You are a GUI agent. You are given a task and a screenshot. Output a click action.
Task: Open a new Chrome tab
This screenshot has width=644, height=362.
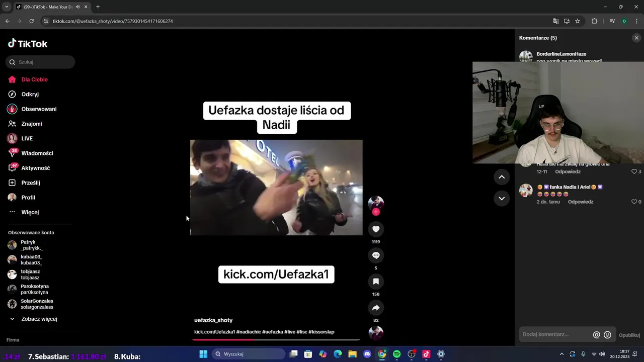[98, 7]
